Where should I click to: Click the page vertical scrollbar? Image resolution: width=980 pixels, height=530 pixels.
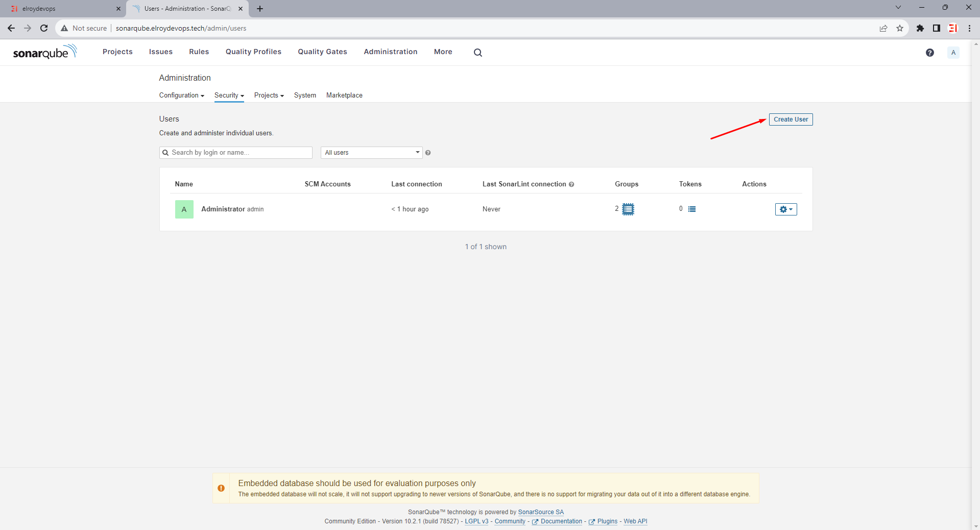tap(975, 284)
